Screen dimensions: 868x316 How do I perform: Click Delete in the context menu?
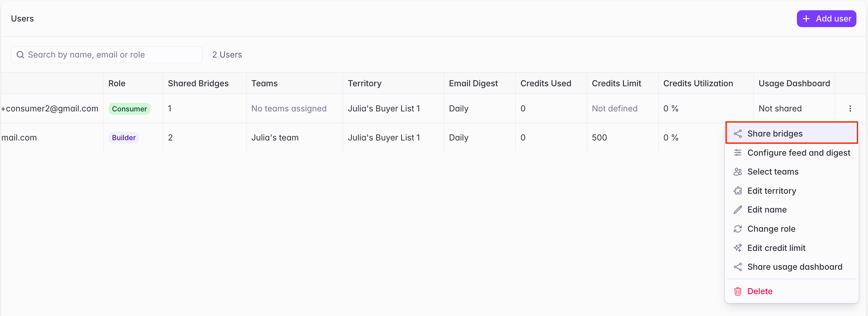791,291
